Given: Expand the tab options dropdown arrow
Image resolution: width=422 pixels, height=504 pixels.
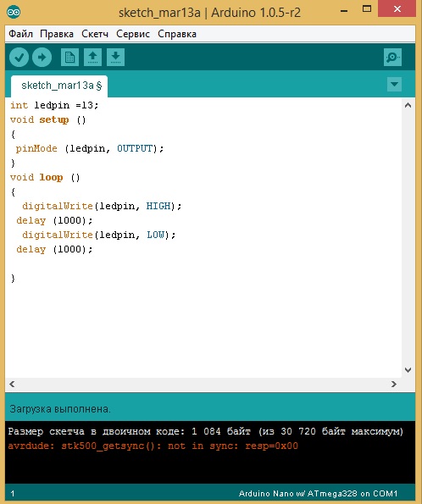Looking at the screenshot, I should click(394, 85).
